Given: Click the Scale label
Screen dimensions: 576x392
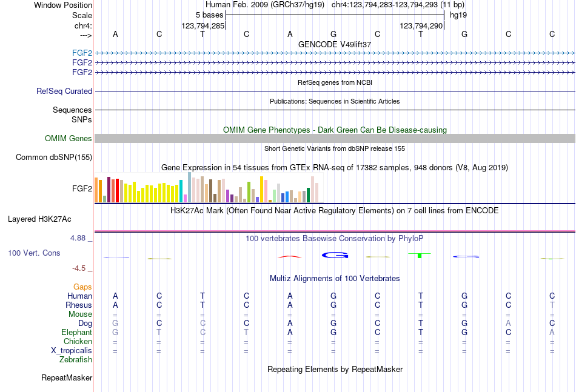Looking at the screenshot, I should pos(82,15).
